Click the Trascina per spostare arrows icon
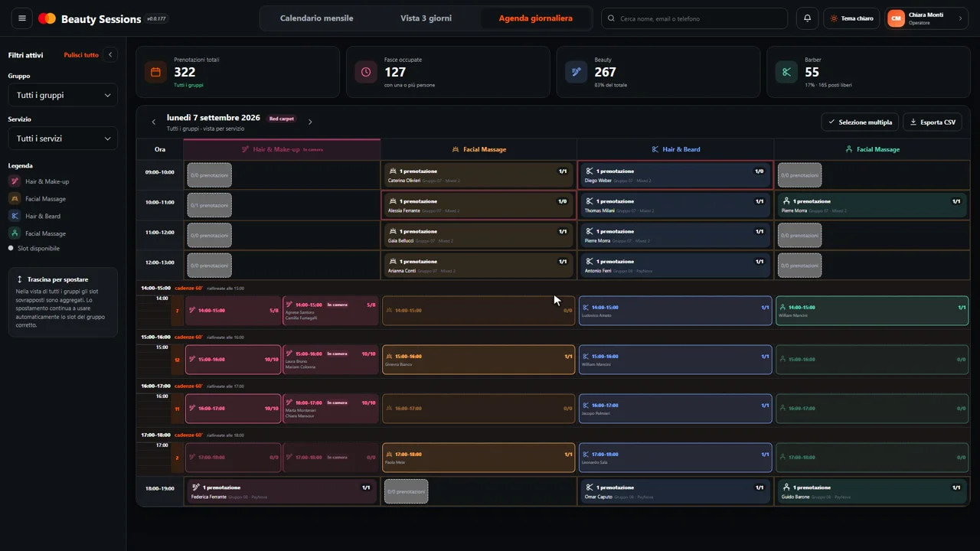 [x=19, y=280]
